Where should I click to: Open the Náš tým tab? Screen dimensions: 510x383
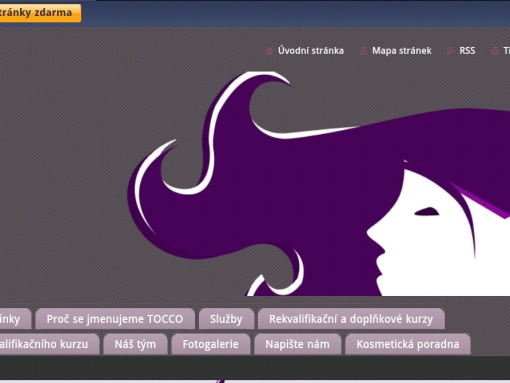click(x=135, y=344)
